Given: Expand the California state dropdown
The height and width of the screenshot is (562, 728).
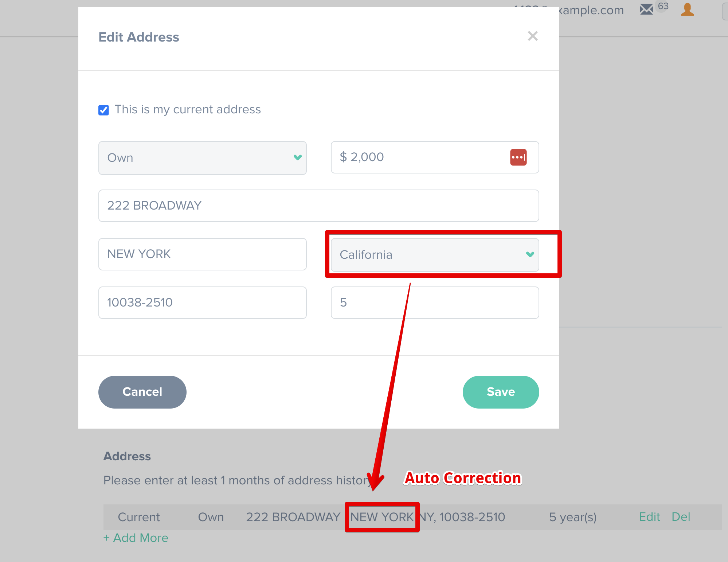Looking at the screenshot, I should pyautogui.click(x=434, y=255).
